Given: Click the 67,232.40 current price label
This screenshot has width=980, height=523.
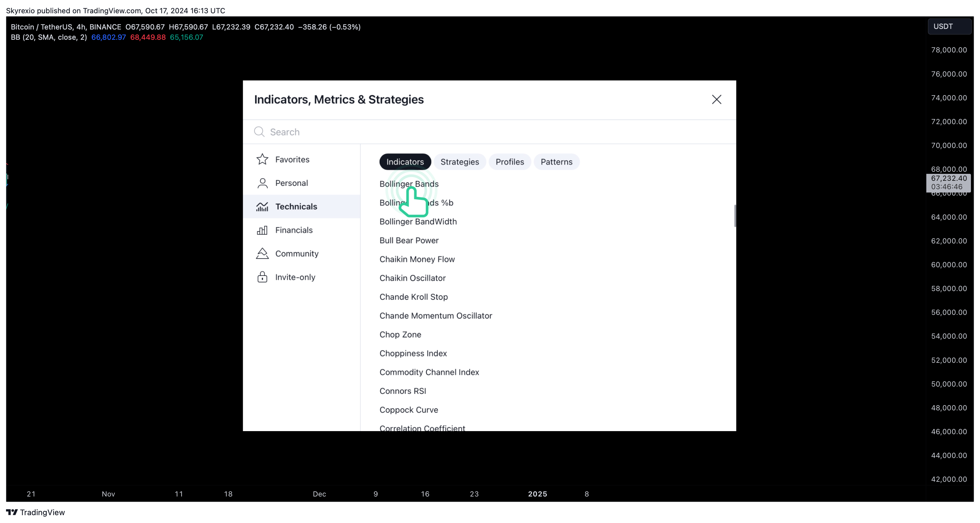Looking at the screenshot, I should tap(948, 178).
